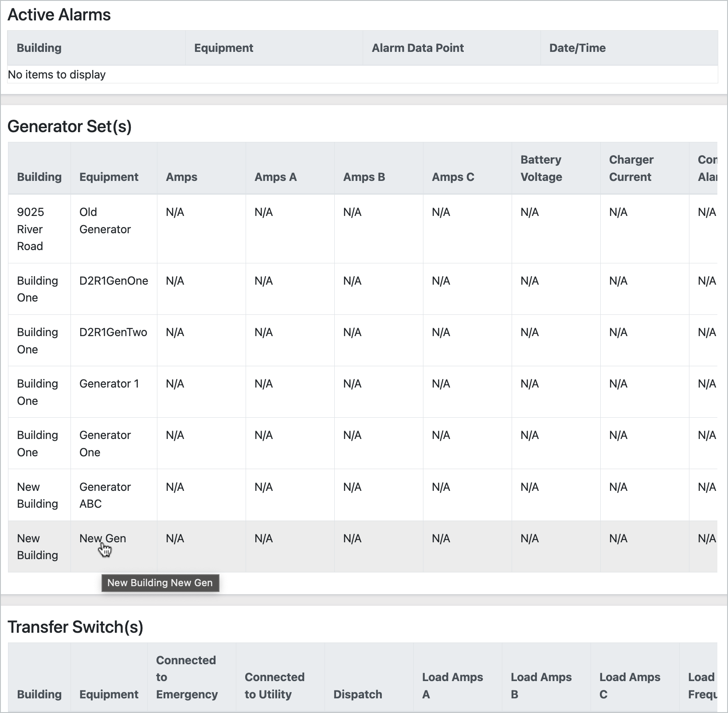Select the Equipment header in Active Alarms table
The image size is (728, 713).
click(x=223, y=48)
